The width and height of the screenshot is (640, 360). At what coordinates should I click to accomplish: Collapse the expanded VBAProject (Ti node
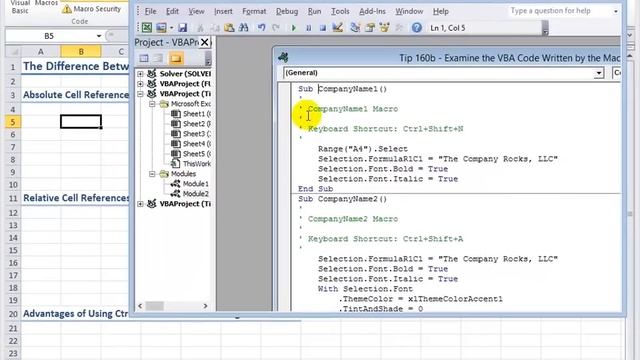click(140, 94)
